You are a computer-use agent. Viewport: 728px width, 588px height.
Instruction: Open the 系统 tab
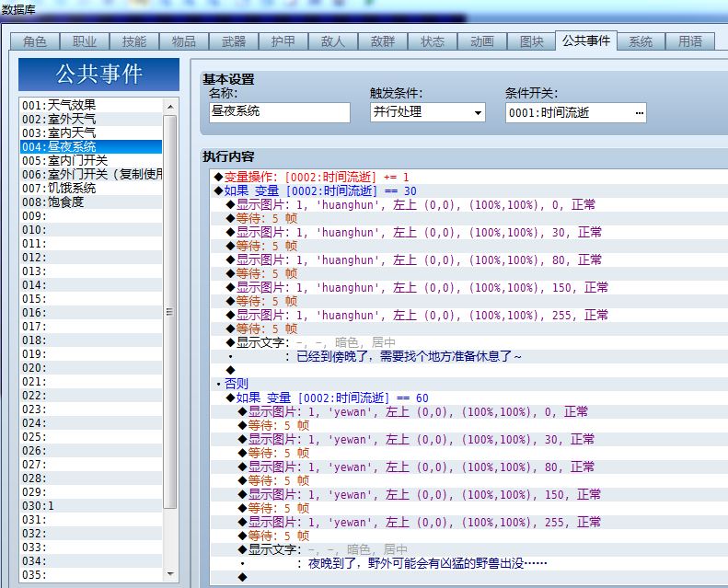[x=641, y=41]
